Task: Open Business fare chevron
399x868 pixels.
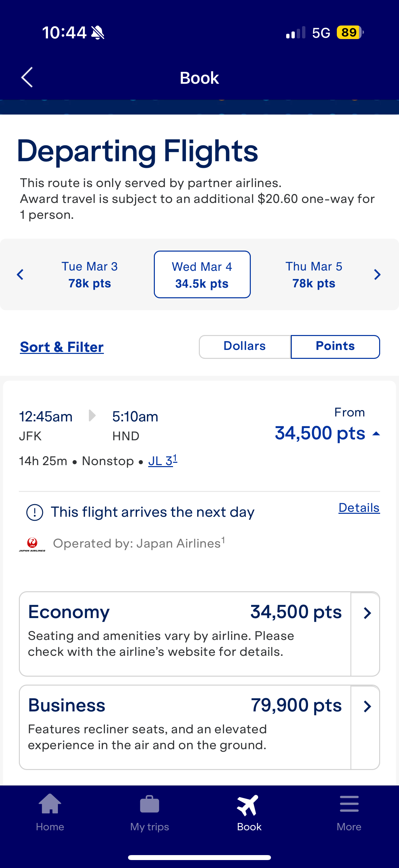Action: click(x=367, y=706)
